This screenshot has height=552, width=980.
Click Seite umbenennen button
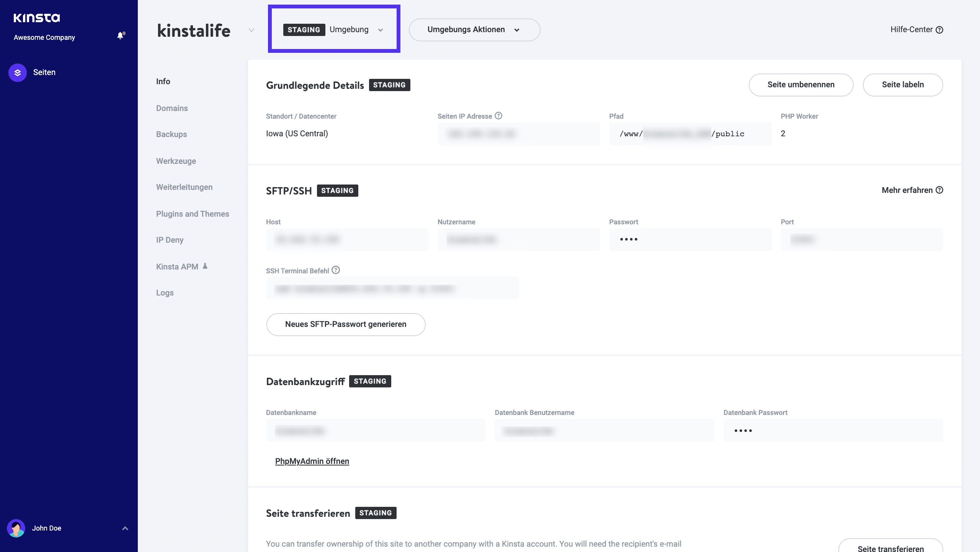(801, 85)
